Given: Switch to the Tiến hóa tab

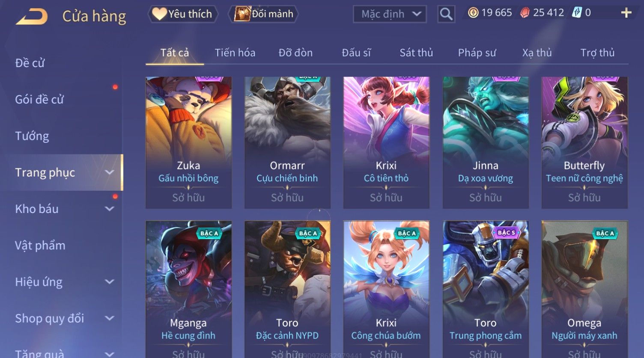Looking at the screenshot, I should (x=235, y=53).
